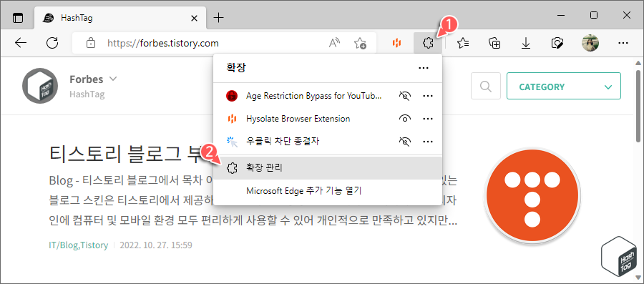The image size is (644, 284).
Task: Open more options in the 확장 panel header
Action: tap(424, 68)
